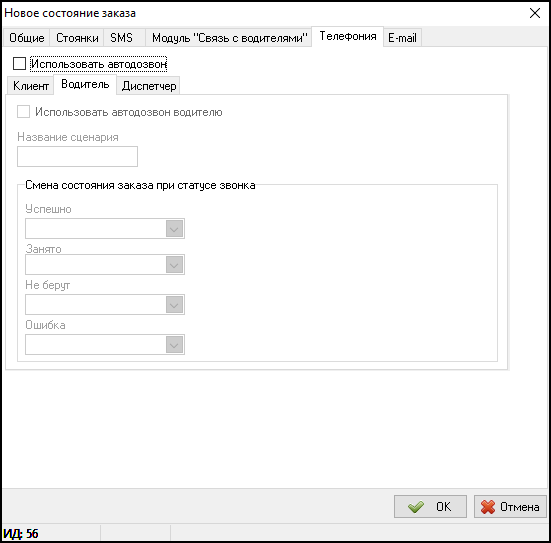Open the Успешно dropdown arrow
Image resolution: width=551 pixels, height=543 pixels.
(174, 229)
